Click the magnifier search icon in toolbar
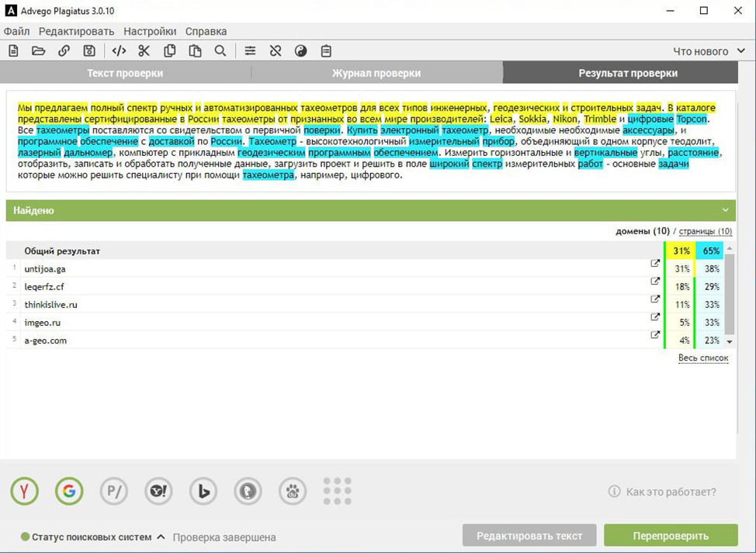756x553 pixels. 220,50
